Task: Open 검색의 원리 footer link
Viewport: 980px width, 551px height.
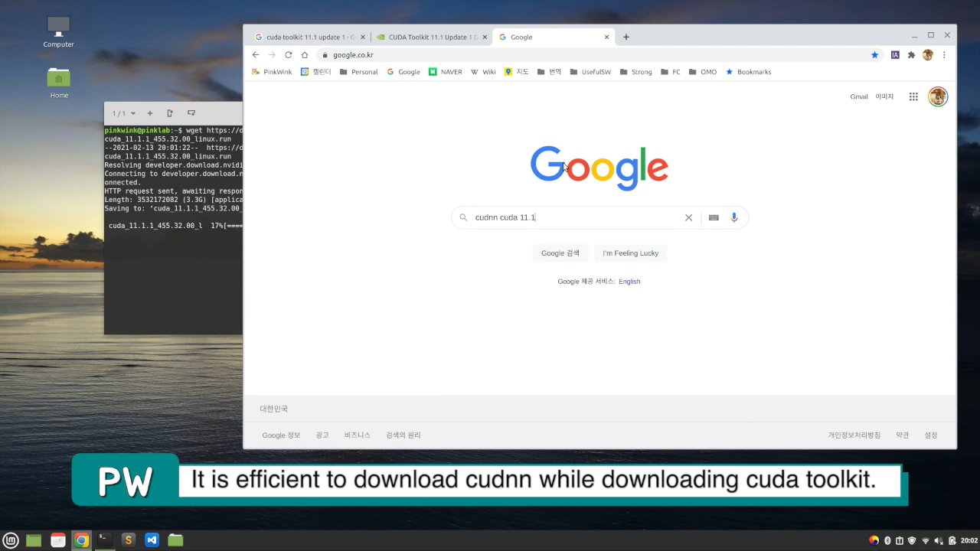Action: click(x=403, y=435)
